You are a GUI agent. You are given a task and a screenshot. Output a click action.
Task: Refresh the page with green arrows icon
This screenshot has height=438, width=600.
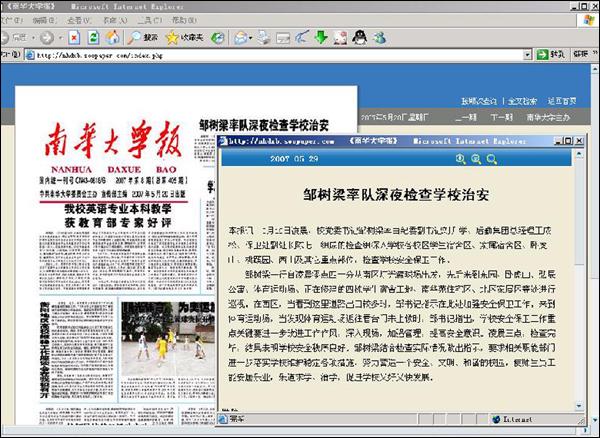94,37
